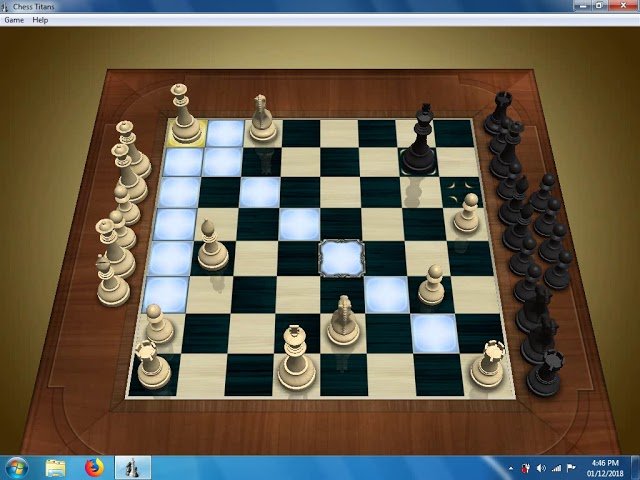Move queen to highlighted square a6
640x480 pixels.
pyautogui.click(x=179, y=193)
